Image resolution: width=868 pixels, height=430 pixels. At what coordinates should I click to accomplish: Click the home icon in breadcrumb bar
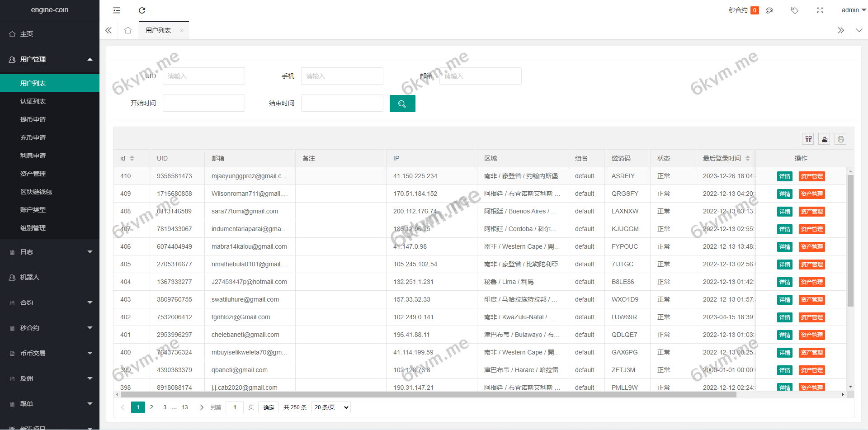click(x=128, y=30)
